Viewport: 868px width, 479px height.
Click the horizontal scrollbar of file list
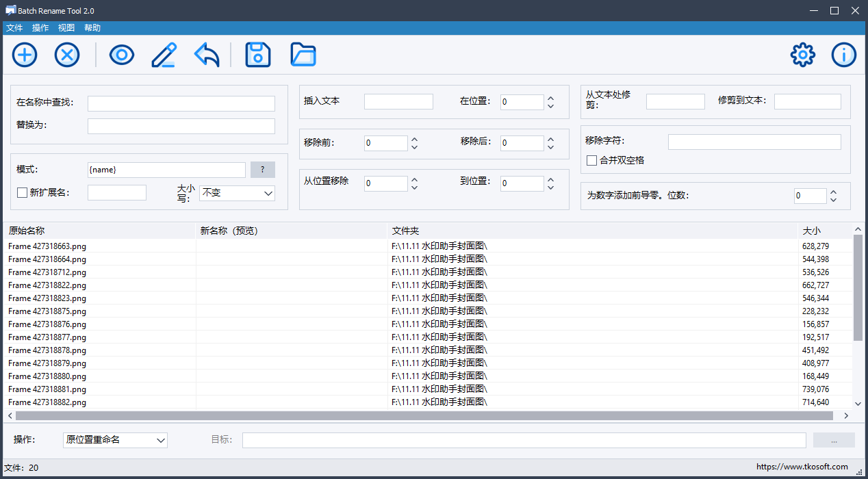pyautogui.click(x=424, y=415)
